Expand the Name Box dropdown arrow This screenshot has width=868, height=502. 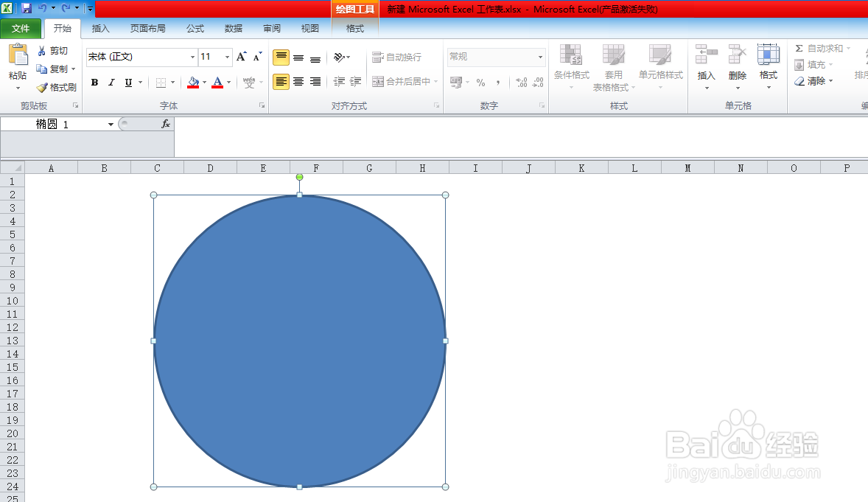tap(111, 124)
